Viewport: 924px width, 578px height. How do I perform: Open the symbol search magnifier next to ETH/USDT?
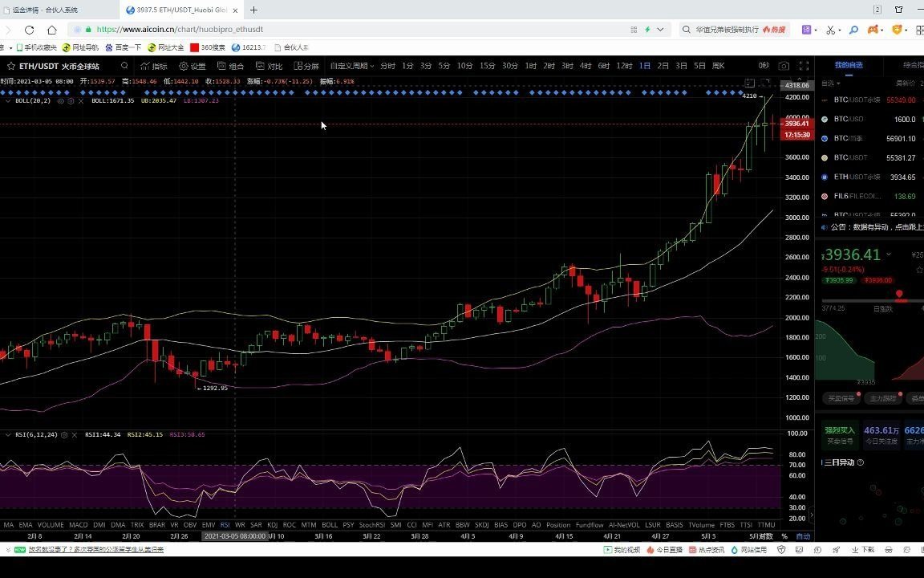point(124,66)
